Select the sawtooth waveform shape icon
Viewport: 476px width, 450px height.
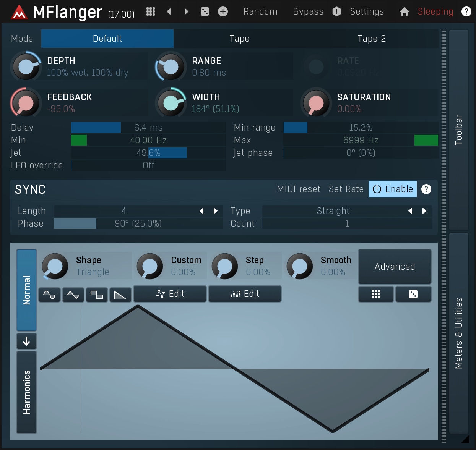pyautogui.click(x=120, y=294)
